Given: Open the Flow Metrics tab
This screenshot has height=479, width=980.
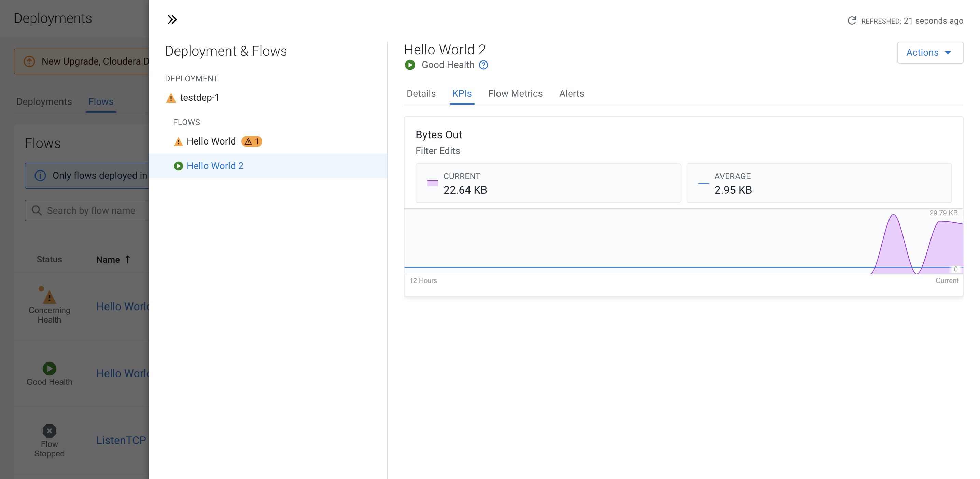Looking at the screenshot, I should click(x=515, y=93).
